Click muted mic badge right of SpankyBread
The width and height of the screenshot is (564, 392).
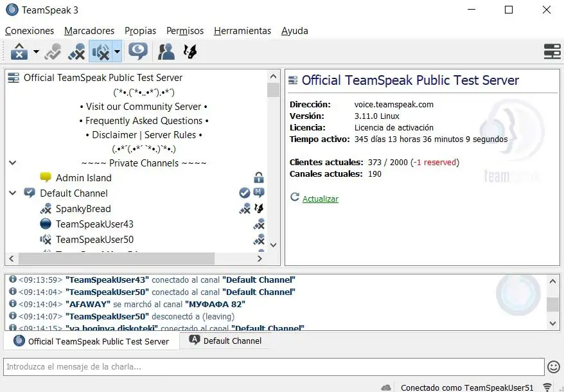pos(245,208)
